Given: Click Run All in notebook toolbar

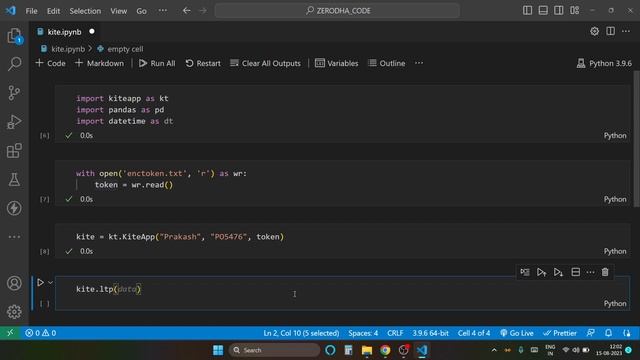Looking at the screenshot, I should pyautogui.click(x=157, y=63).
